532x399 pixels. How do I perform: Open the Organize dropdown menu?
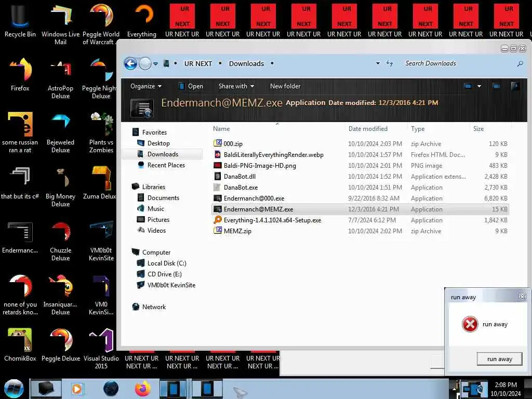click(146, 86)
